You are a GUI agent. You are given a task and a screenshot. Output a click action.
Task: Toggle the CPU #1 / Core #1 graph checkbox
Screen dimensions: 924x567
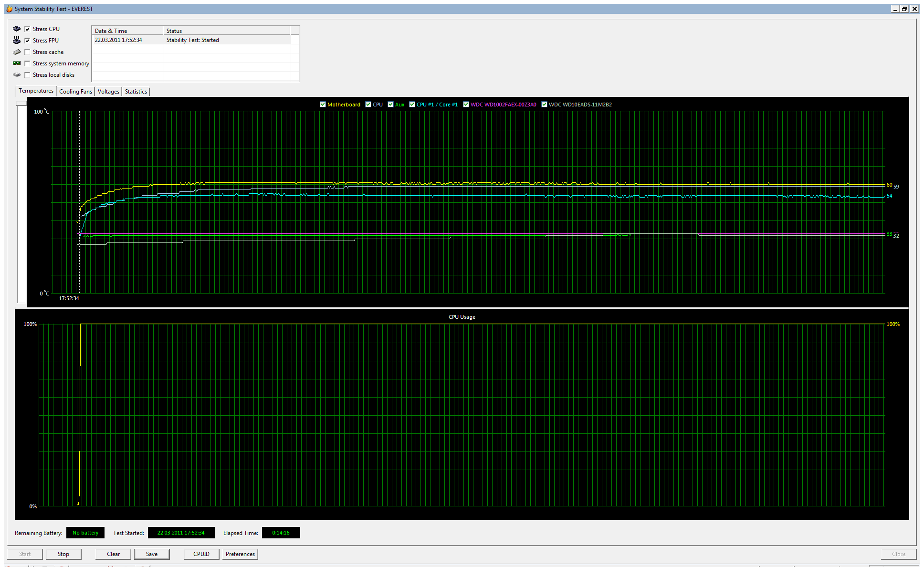(412, 105)
